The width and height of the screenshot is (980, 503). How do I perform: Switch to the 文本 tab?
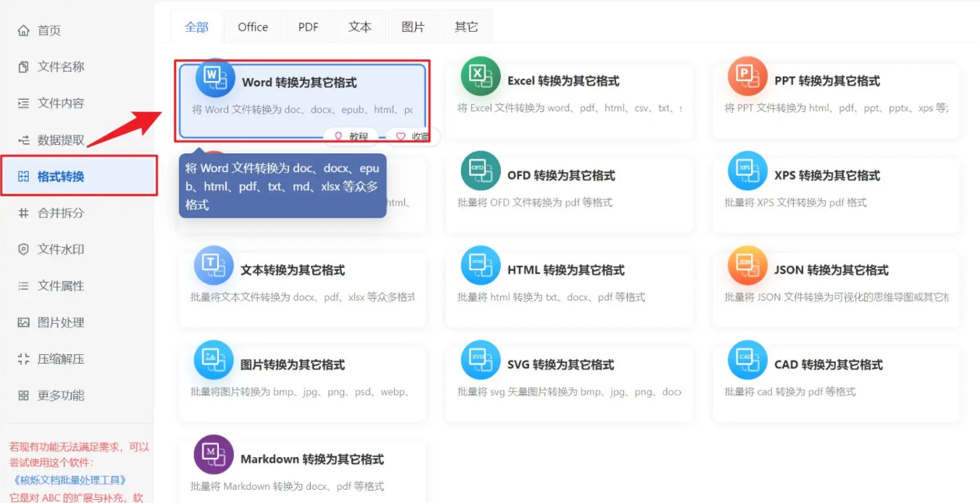360,26
